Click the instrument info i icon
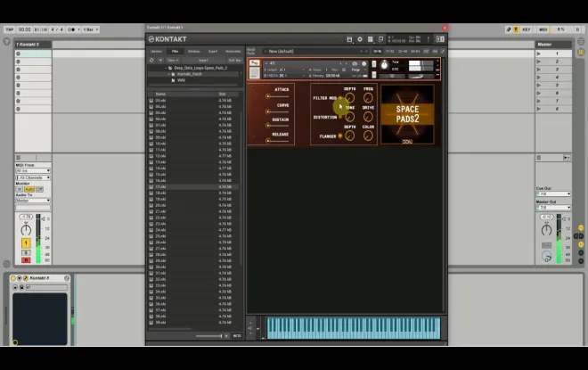Viewport: 588px width, 370px height. pos(363,64)
